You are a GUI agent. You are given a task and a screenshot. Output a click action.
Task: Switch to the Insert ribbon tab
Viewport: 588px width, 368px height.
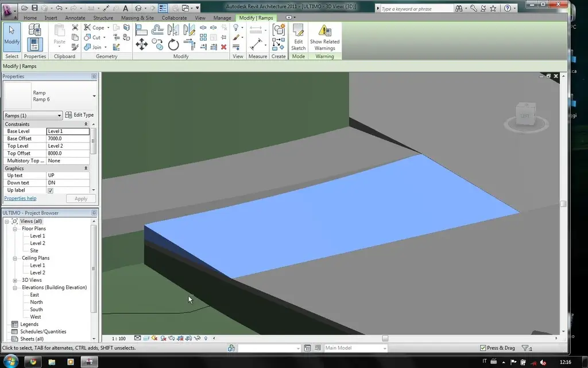(x=51, y=18)
